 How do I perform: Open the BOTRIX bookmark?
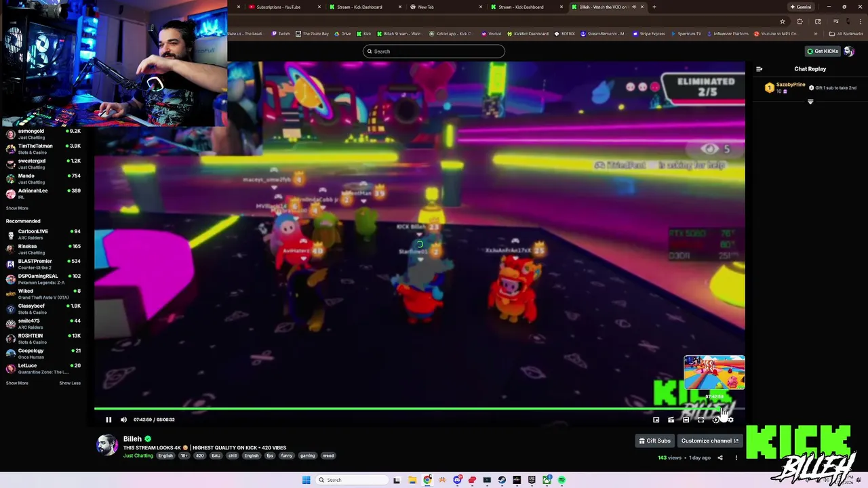[564, 33]
